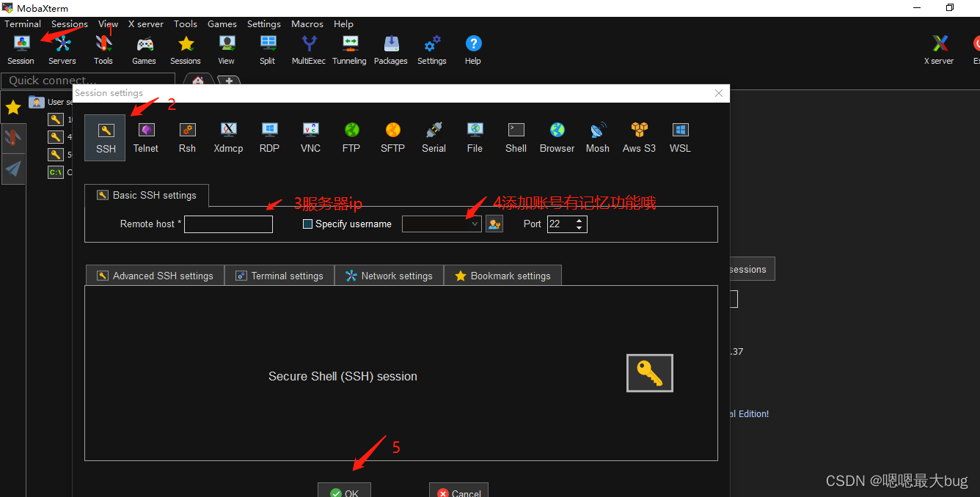
Task: Click the Remote host input field
Action: tap(228, 224)
